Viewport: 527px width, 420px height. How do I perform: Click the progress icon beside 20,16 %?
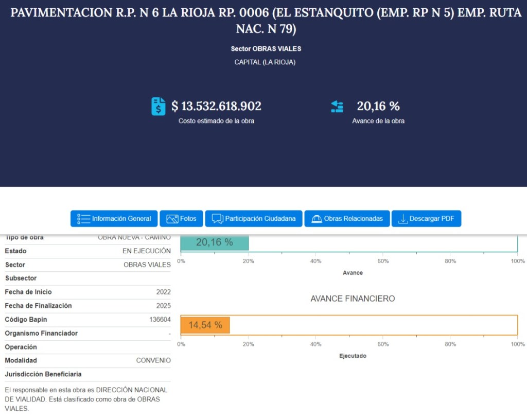[337, 107]
